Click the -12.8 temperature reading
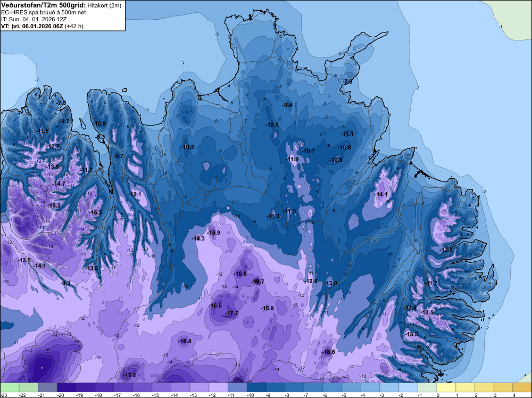The height and width of the screenshot is (398, 532). [446, 250]
